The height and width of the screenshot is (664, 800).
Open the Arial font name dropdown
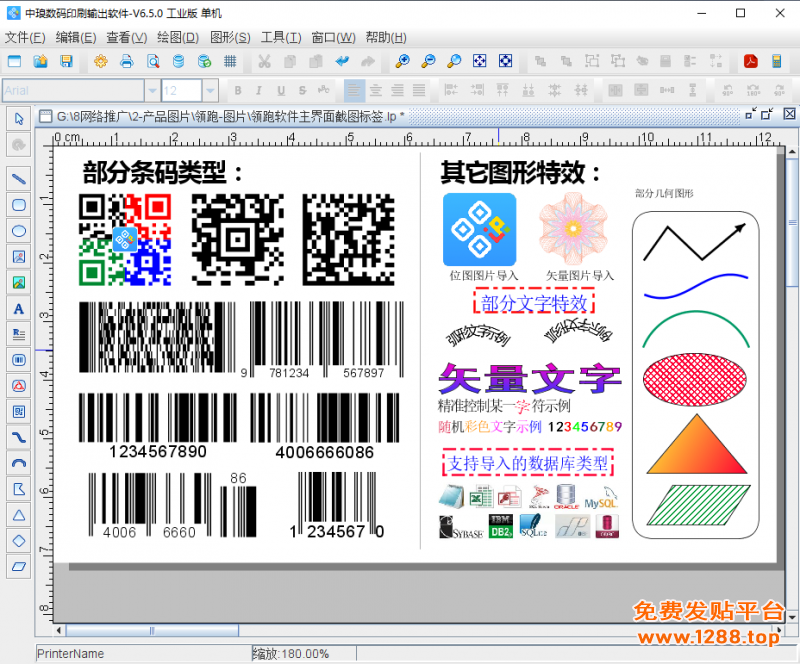tap(152, 91)
